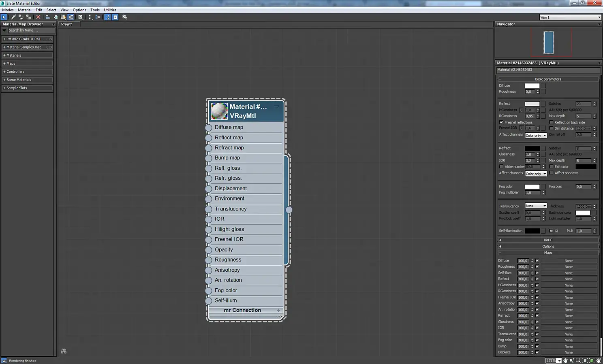Screen dimensions: 603x364
Task: Pick material from object with eyedropper
Action: coord(13,17)
